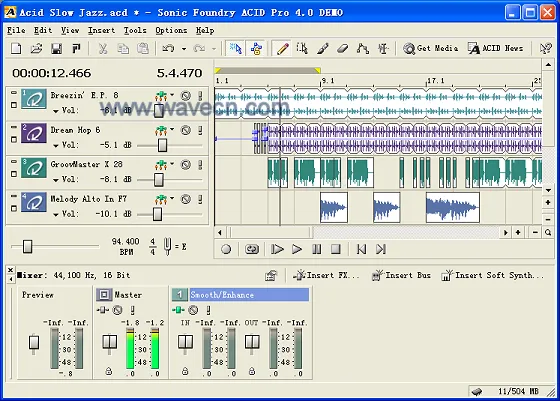The width and height of the screenshot is (560, 401).
Task: Select the Draw pencil tool
Action: pos(282,48)
